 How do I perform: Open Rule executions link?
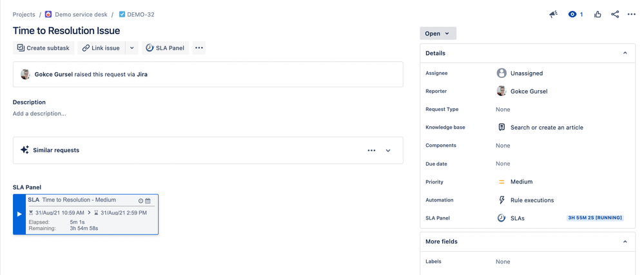(x=532, y=200)
